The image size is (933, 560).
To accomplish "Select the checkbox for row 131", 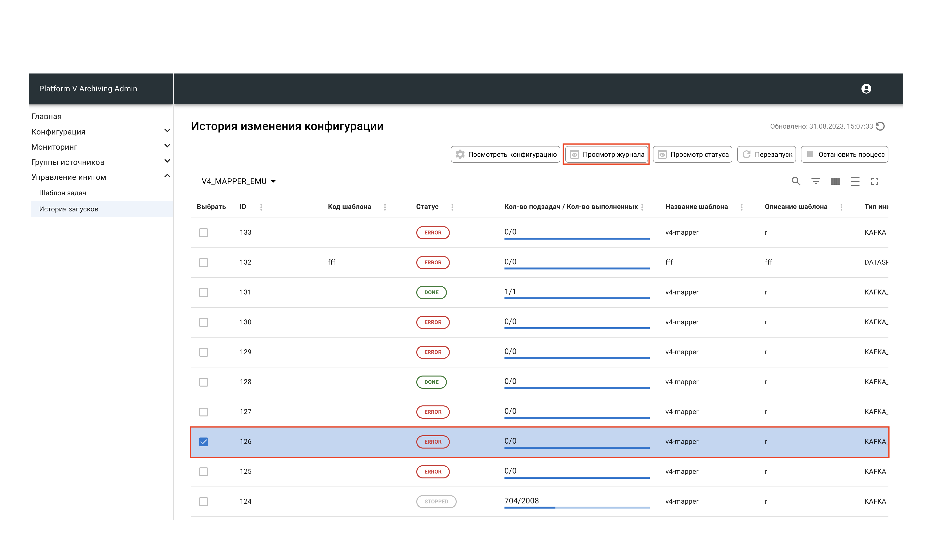I will coord(203,292).
